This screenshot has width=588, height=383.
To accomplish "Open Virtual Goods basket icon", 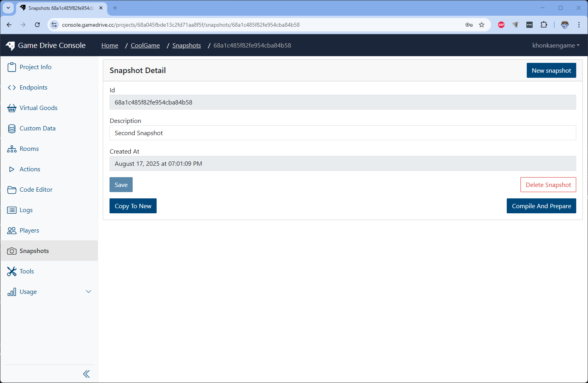I will click(12, 108).
